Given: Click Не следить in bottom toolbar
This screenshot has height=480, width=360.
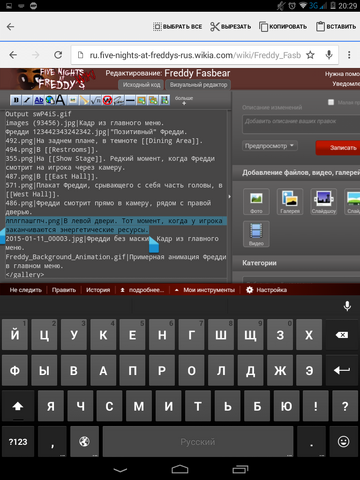Looking at the screenshot, I should pos(26,290).
